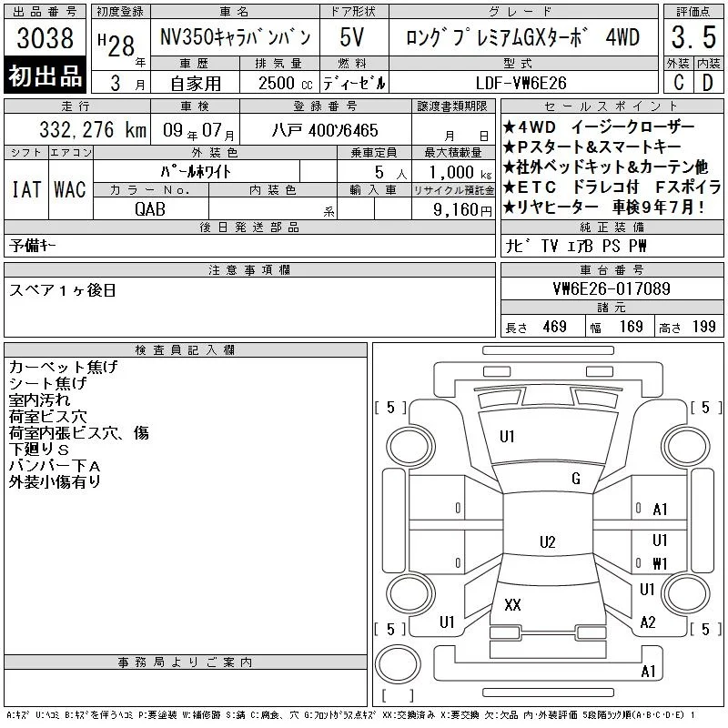Click the lot number 3038

click(45, 37)
